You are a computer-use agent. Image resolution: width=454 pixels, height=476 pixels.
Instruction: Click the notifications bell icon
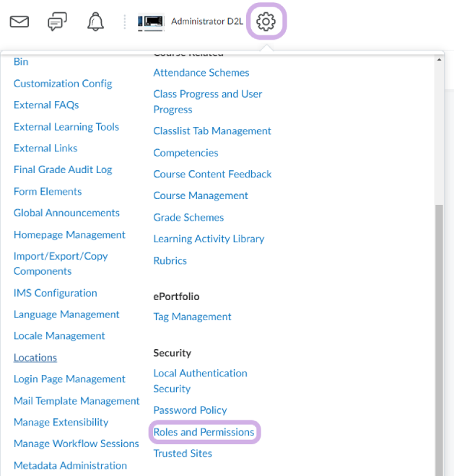click(95, 22)
